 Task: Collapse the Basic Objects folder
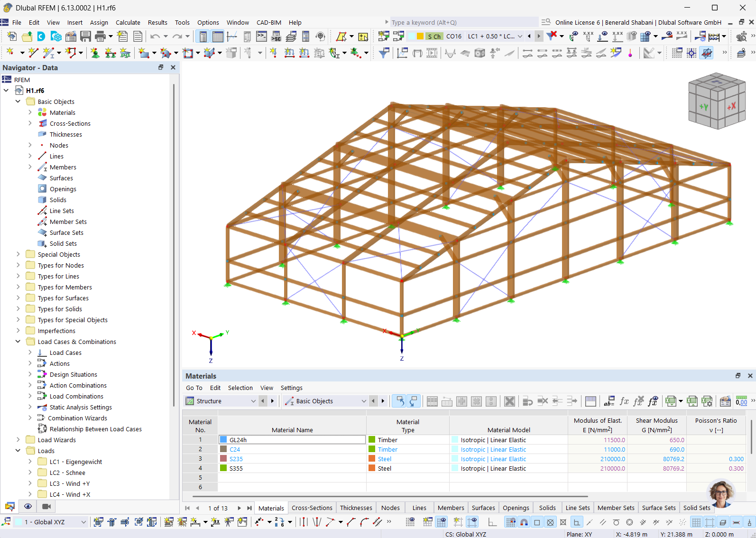(18, 102)
